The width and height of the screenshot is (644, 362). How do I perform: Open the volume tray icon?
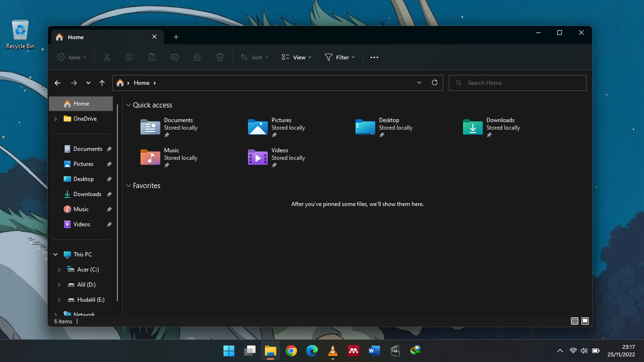(x=584, y=351)
